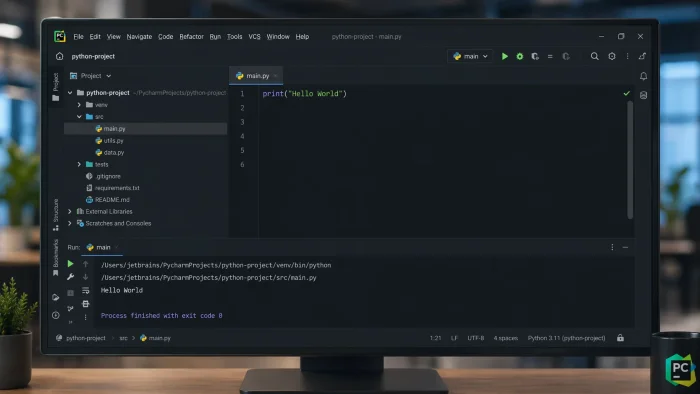Expand the venv folder
The height and width of the screenshot is (394, 700).
79,105
